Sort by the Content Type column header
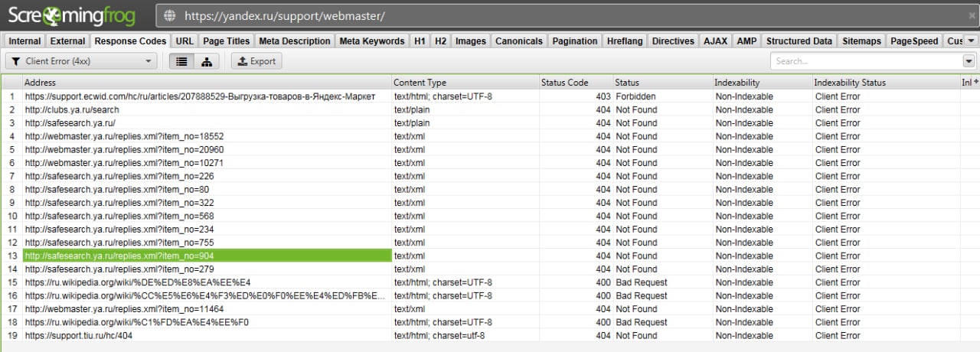 [x=465, y=83]
